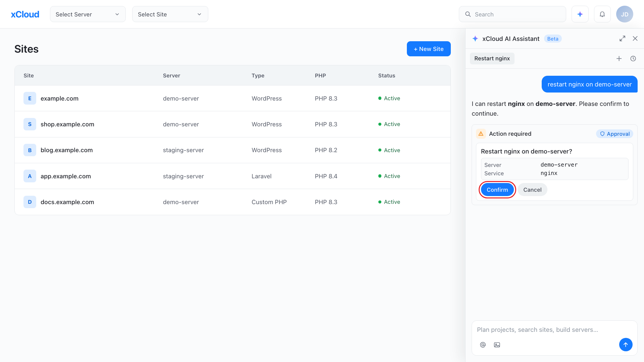Image resolution: width=644 pixels, height=362 pixels.
Task: Open shop.example.com site
Action: pyautogui.click(x=67, y=124)
